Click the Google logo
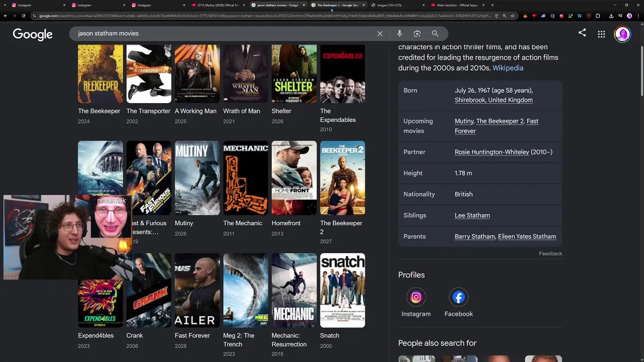The width and height of the screenshot is (644, 362). point(33,34)
